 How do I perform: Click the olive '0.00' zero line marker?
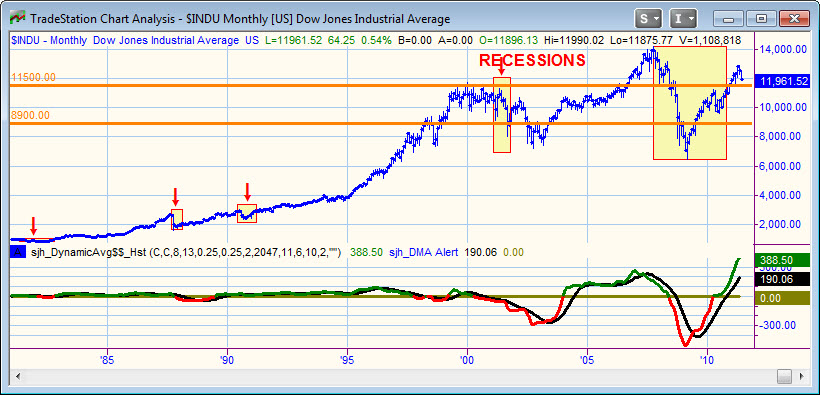click(783, 298)
